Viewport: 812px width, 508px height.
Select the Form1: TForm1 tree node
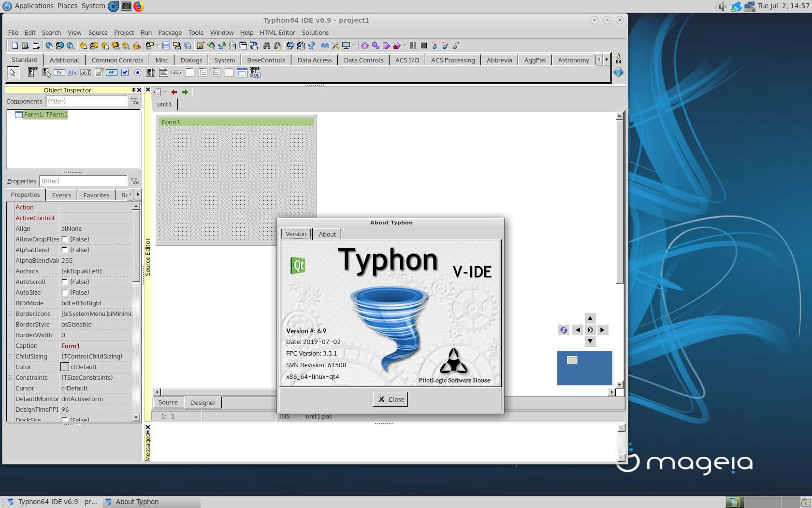45,115
